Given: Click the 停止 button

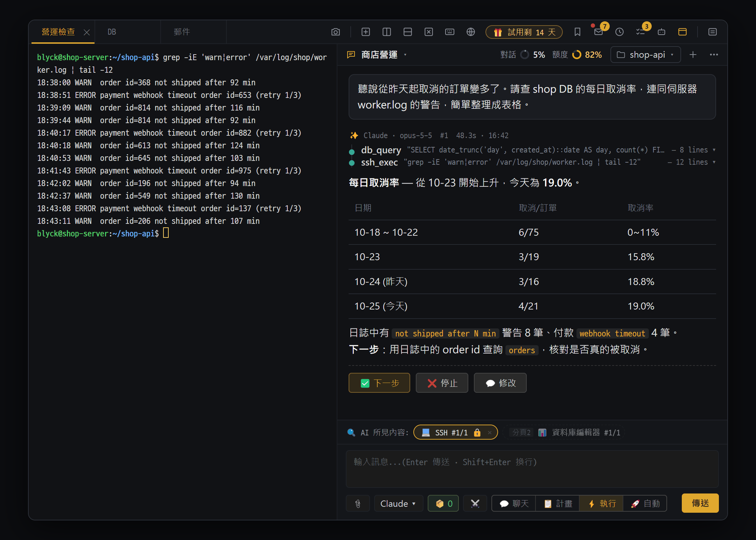Looking at the screenshot, I should click(442, 383).
